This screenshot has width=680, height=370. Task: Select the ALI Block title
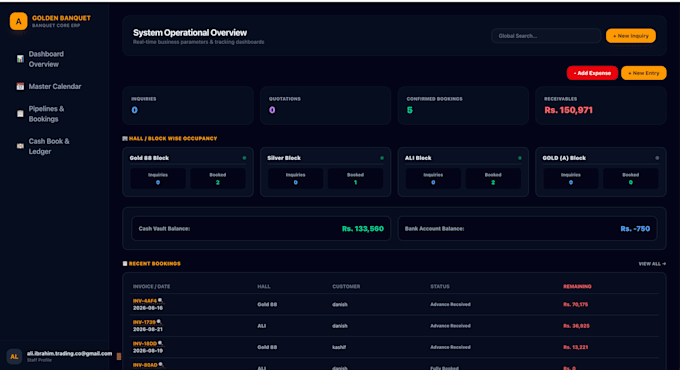pyautogui.click(x=418, y=158)
